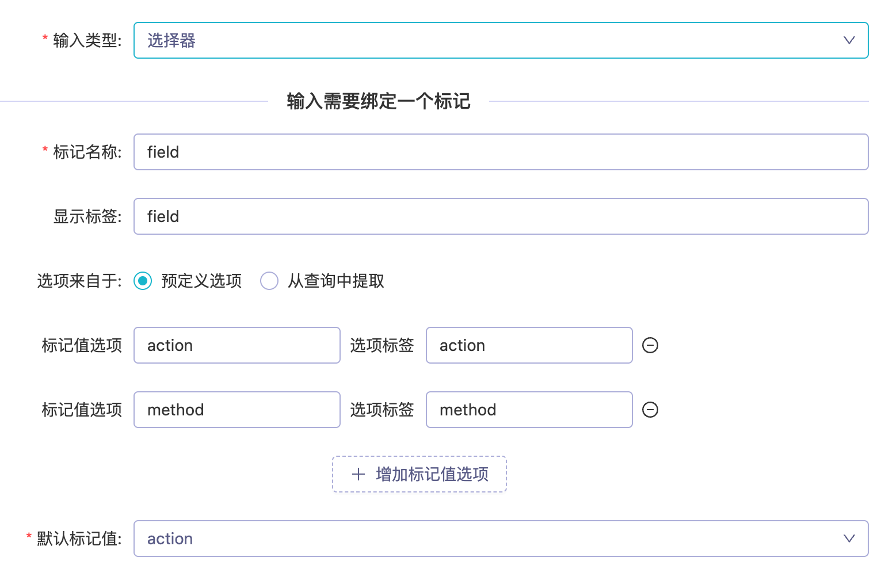Click the 增加标记值选项 button
This screenshot has height=588, width=885.
419,474
